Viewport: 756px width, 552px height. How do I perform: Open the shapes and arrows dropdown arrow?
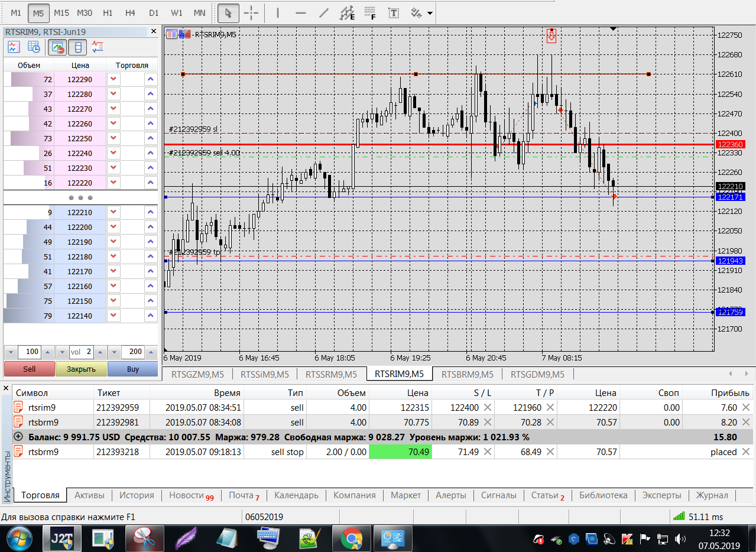[429, 12]
